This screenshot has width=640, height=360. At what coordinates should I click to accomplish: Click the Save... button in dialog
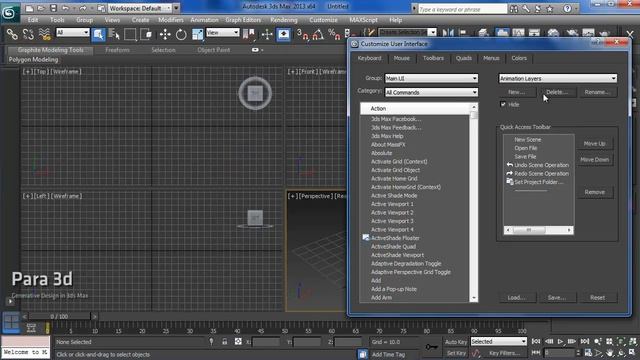pos(557,298)
